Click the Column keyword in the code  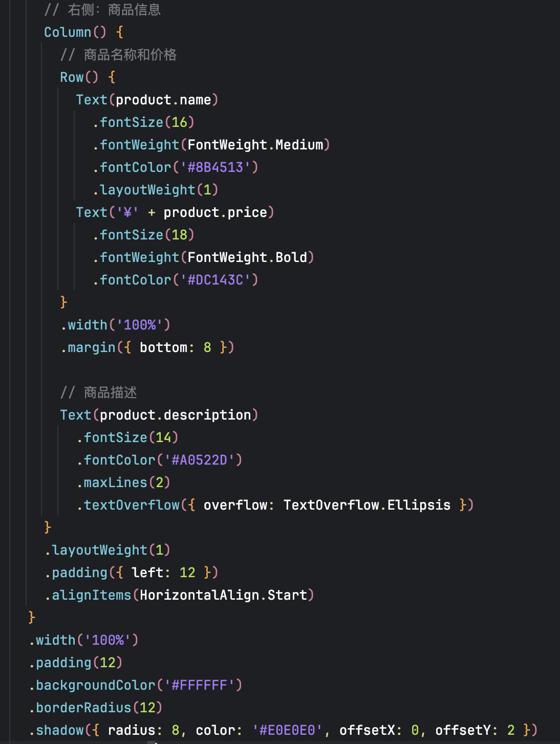pos(68,32)
